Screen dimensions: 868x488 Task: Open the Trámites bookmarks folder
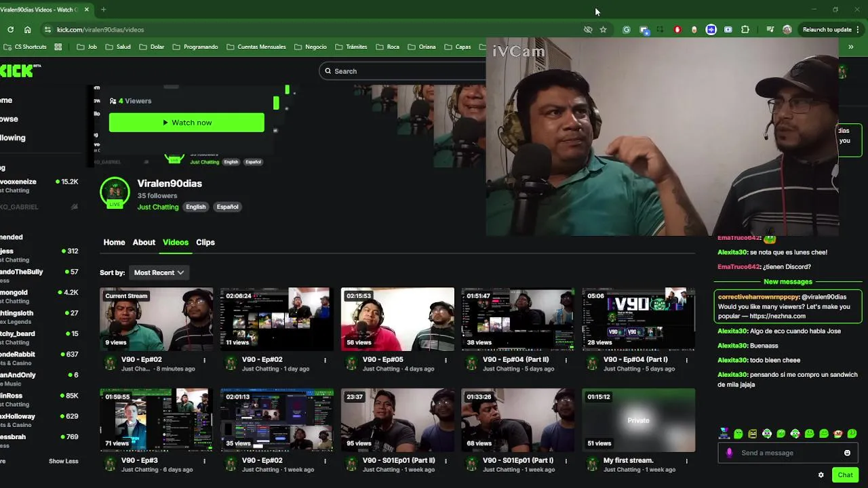click(x=351, y=47)
